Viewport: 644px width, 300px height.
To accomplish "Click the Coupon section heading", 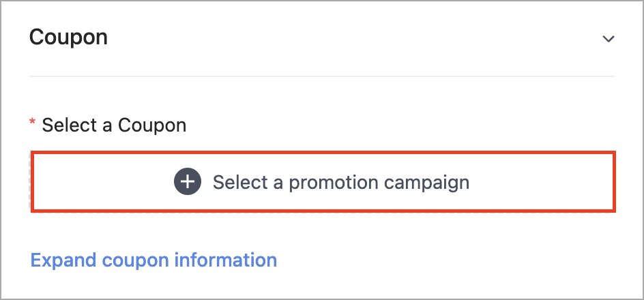I will tap(68, 37).
